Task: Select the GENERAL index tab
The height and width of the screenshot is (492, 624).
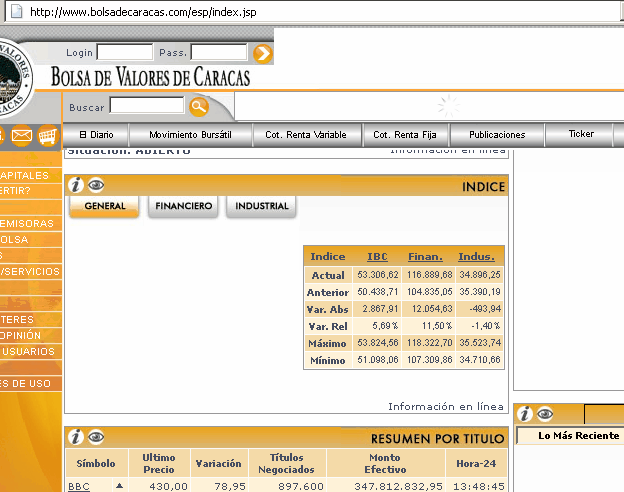Action: coord(104,206)
